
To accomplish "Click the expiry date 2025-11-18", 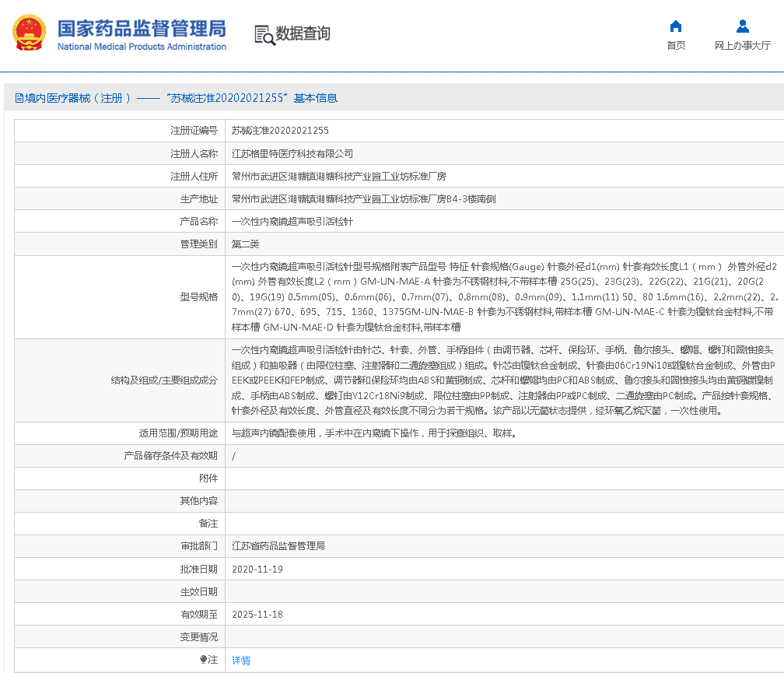I will point(257,615).
